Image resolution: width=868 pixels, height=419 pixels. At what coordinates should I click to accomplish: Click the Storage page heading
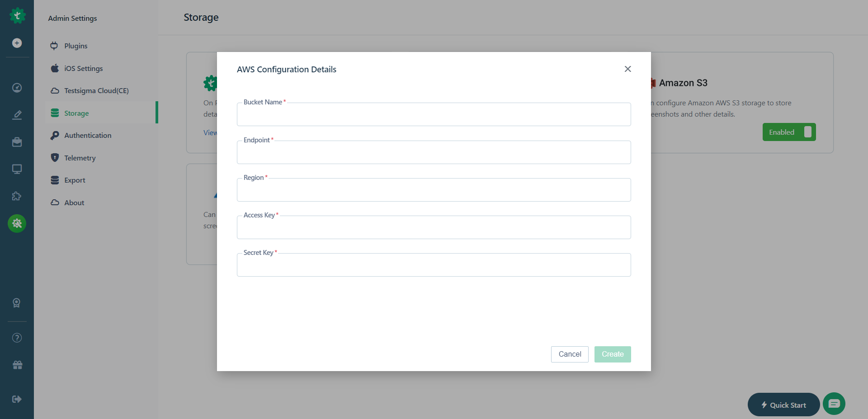pyautogui.click(x=201, y=17)
